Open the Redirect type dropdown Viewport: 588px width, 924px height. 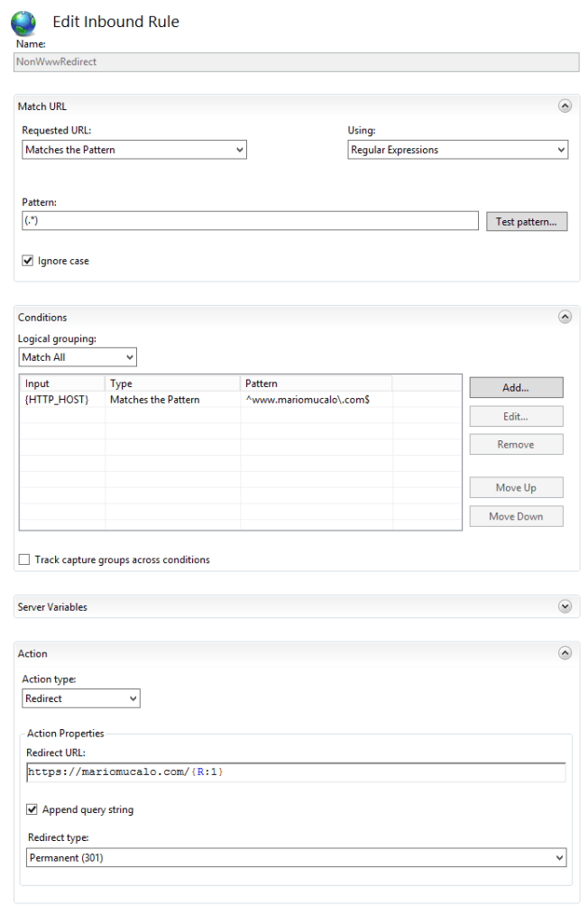tap(559, 857)
